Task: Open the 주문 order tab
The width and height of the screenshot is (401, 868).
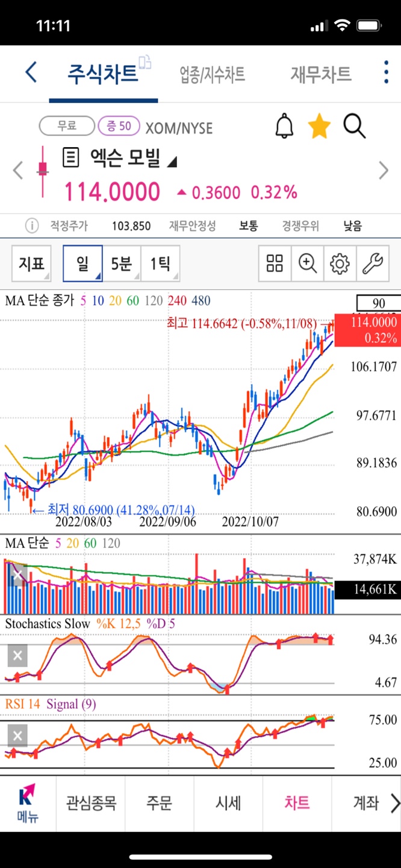Action: click(160, 803)
